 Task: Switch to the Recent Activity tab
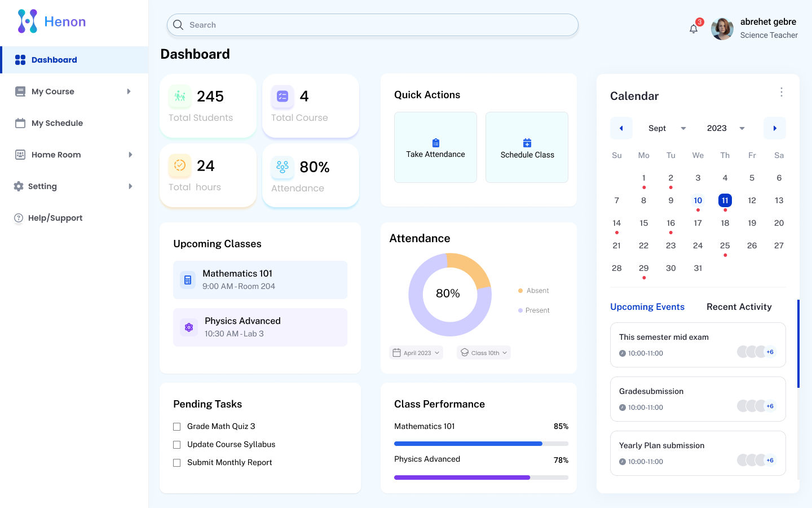click(x=739, y=306)
